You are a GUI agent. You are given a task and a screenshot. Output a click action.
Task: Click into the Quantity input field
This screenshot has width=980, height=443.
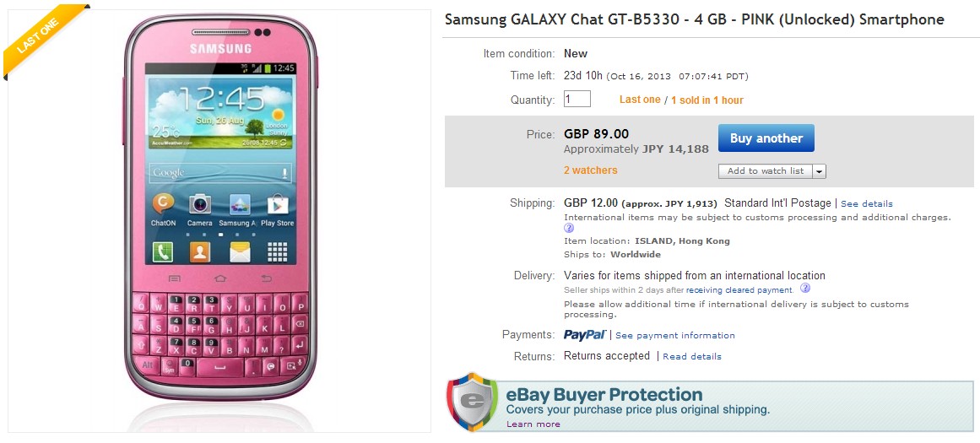pyautogui.click(x=577, y=100)
